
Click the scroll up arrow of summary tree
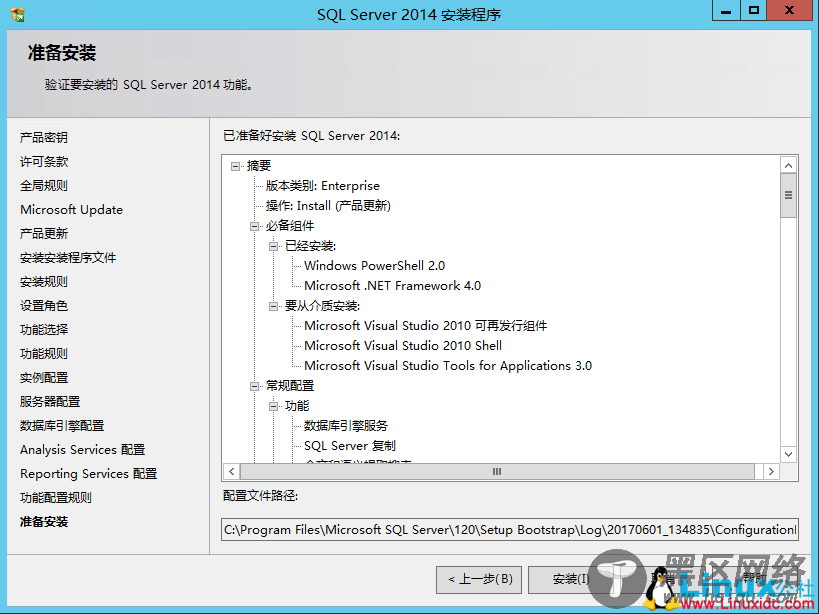(789, 166)
